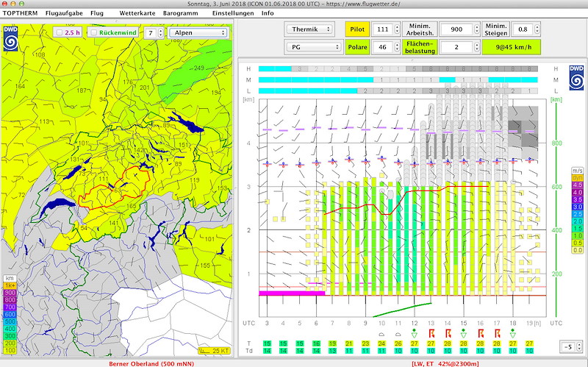The width and height of the screenshot is (588, 367).
Task: Click the DWD logo on the map
Action: (10, 39)
